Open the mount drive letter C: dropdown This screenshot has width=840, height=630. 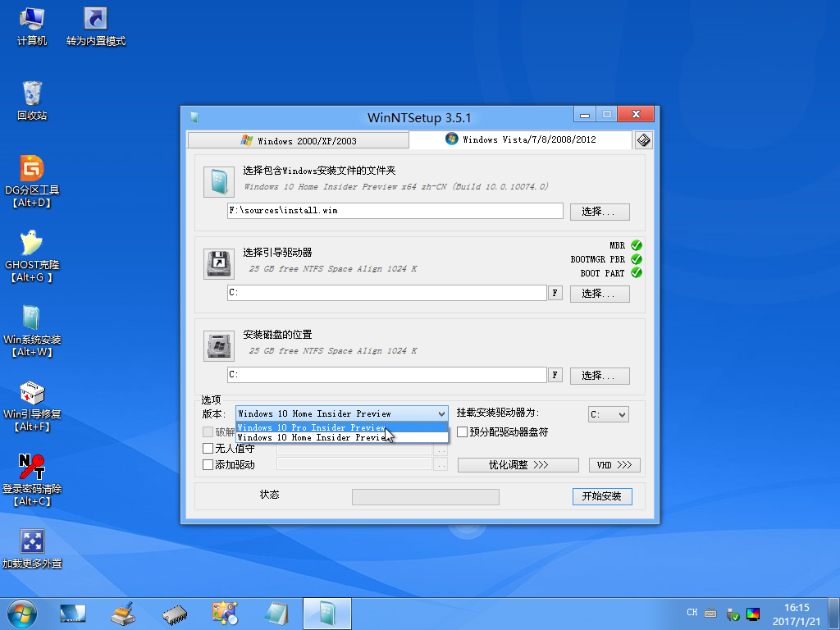(x=608, y=414)
